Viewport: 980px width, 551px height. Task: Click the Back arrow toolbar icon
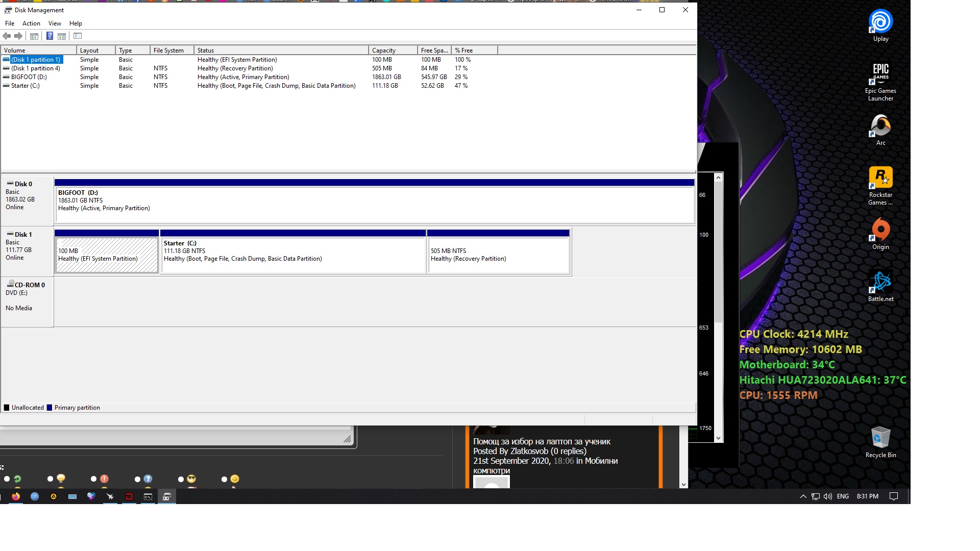coord(7,36)
